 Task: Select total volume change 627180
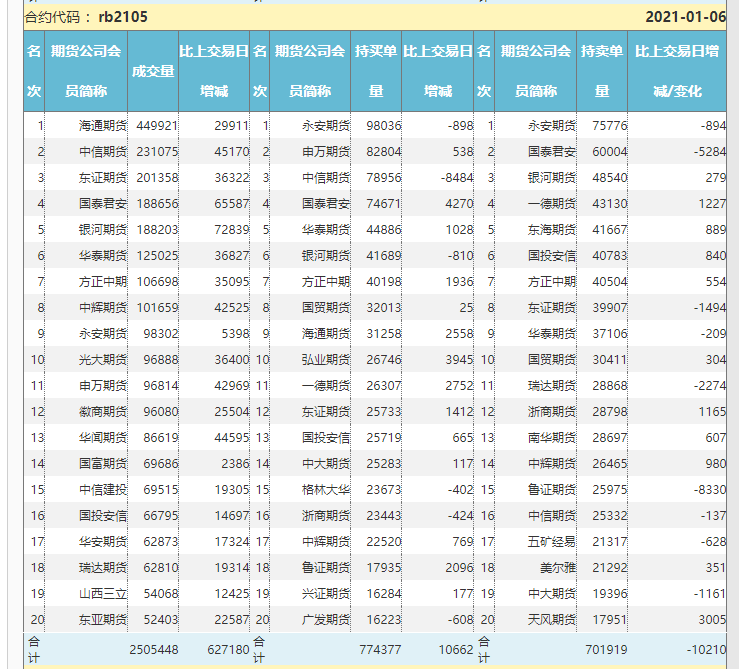click(228, 650)
